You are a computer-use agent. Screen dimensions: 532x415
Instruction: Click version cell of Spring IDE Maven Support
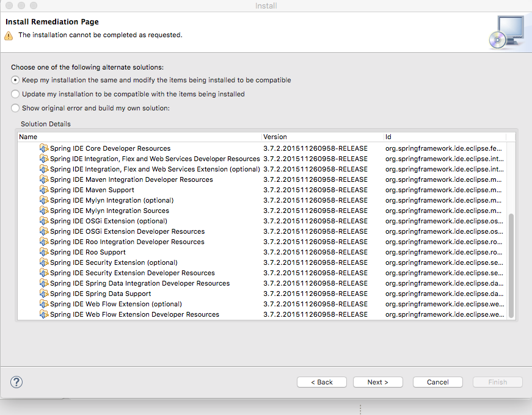(315, 190)
